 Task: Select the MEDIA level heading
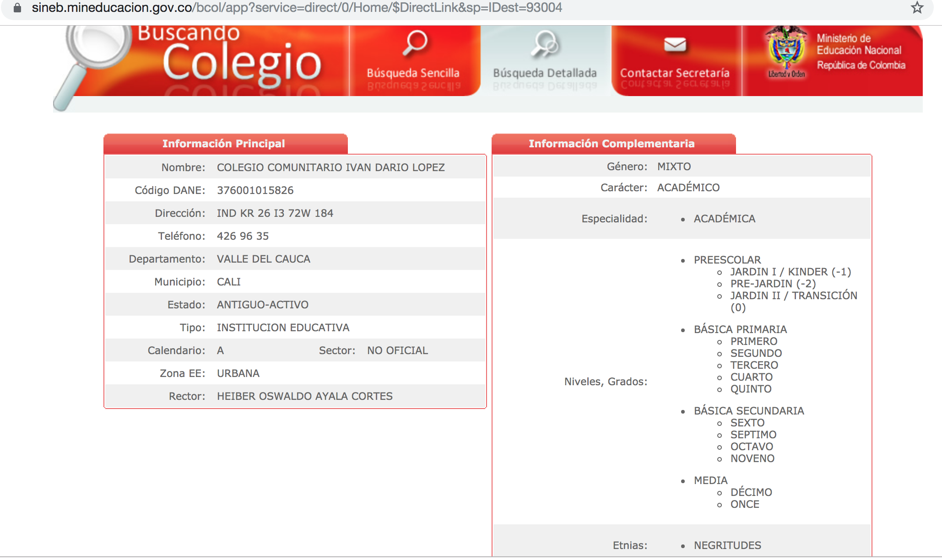pyautogui.click(x=710, y=480)
